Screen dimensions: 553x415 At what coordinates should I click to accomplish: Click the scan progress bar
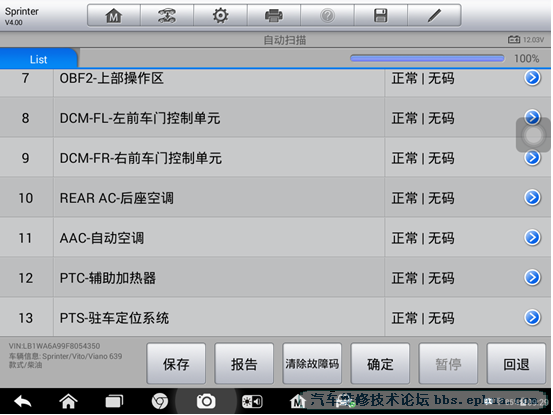[427, 58]
